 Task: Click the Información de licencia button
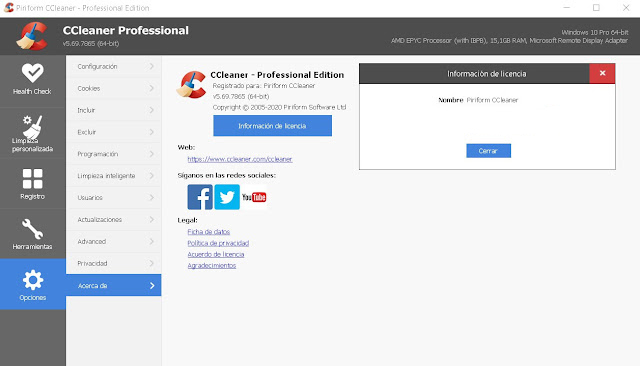click(272, 126)
